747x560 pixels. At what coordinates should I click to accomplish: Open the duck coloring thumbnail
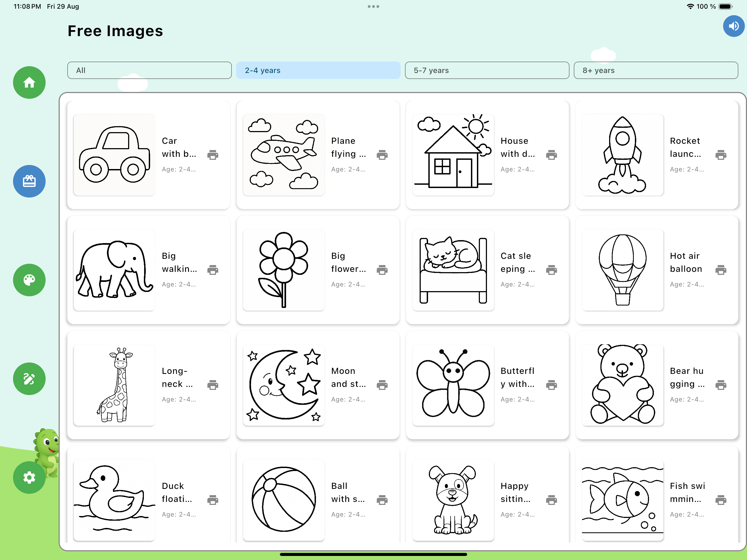coord(115,500)
